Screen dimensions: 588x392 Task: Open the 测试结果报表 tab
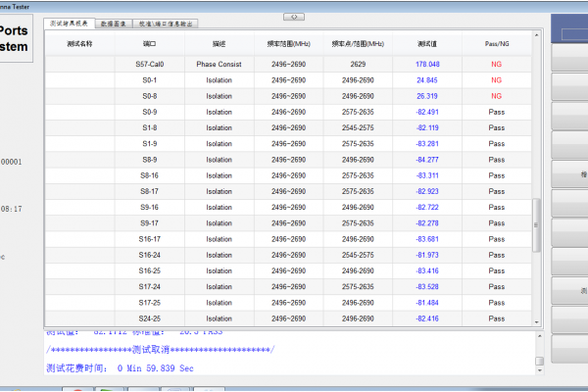point(69,24)
